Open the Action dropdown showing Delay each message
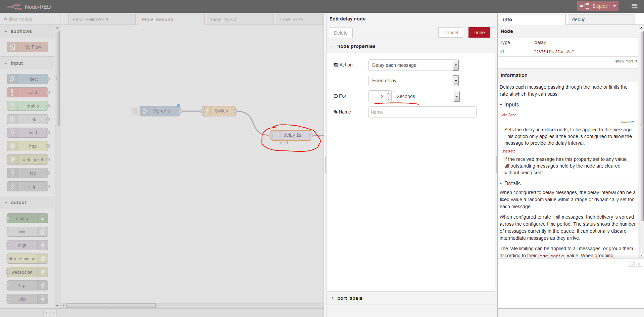 (x=413, y=65)
